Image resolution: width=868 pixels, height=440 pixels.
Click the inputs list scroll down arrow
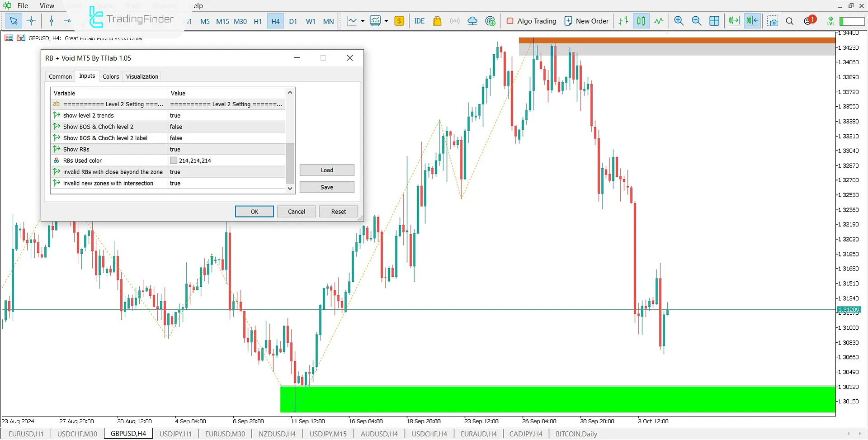[x=290, y=188]
